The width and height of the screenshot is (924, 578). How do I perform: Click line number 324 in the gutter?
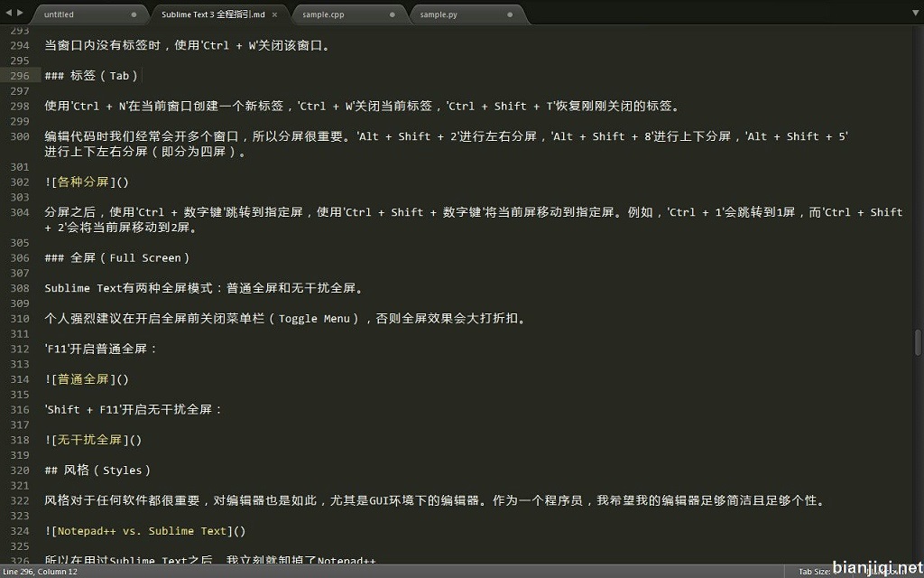20,531
